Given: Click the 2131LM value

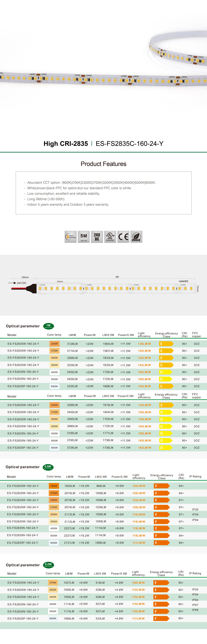Looking at the screenshot, I should 69,543.
